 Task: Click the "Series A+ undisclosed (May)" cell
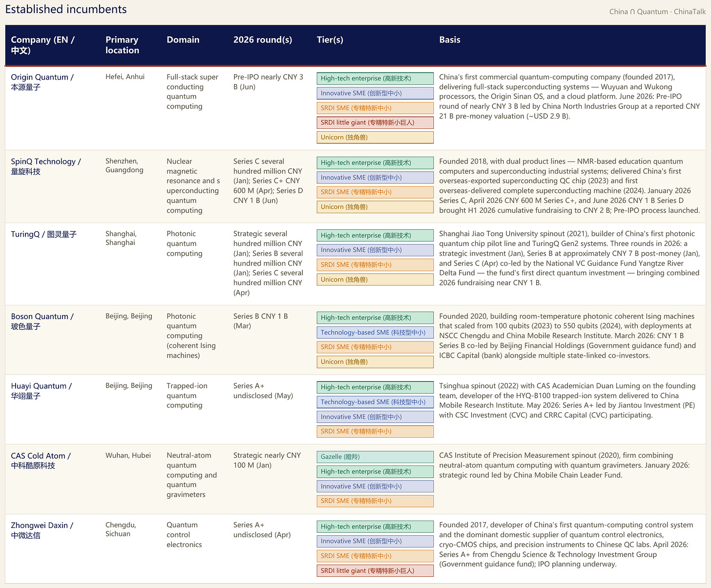click(x=263, y=390)
